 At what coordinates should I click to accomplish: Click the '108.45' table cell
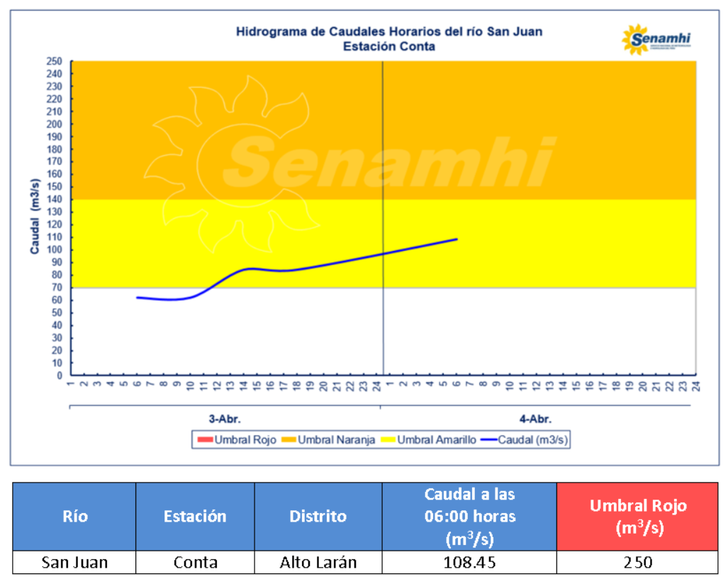(469, 562)
